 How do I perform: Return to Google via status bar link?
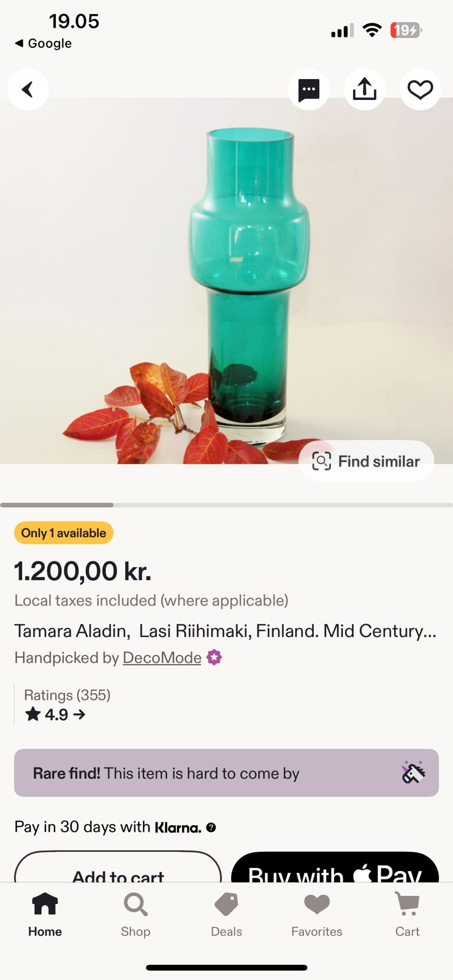click(43, 43)
